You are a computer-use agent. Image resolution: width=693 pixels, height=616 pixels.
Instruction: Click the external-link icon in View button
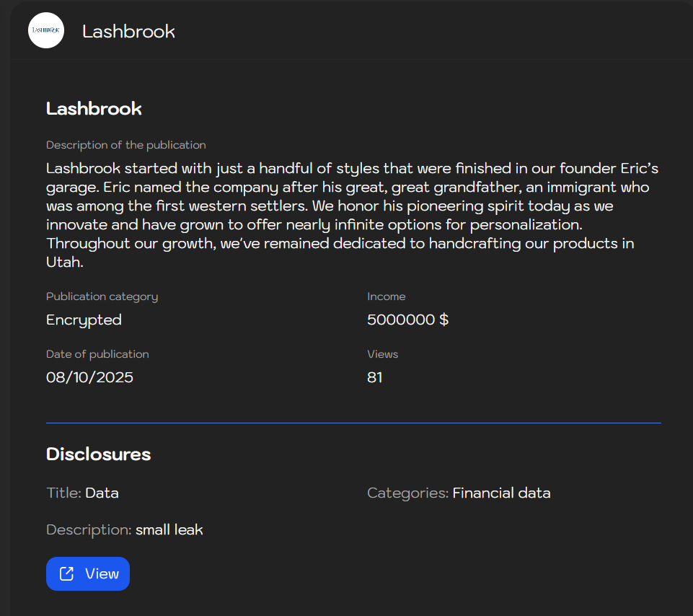coord(66,573)
